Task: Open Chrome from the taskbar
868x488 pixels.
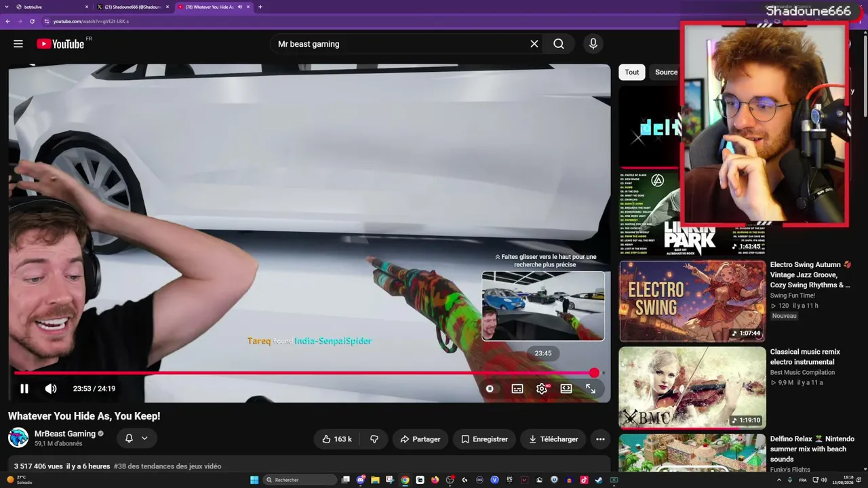Action: point(405,480)
